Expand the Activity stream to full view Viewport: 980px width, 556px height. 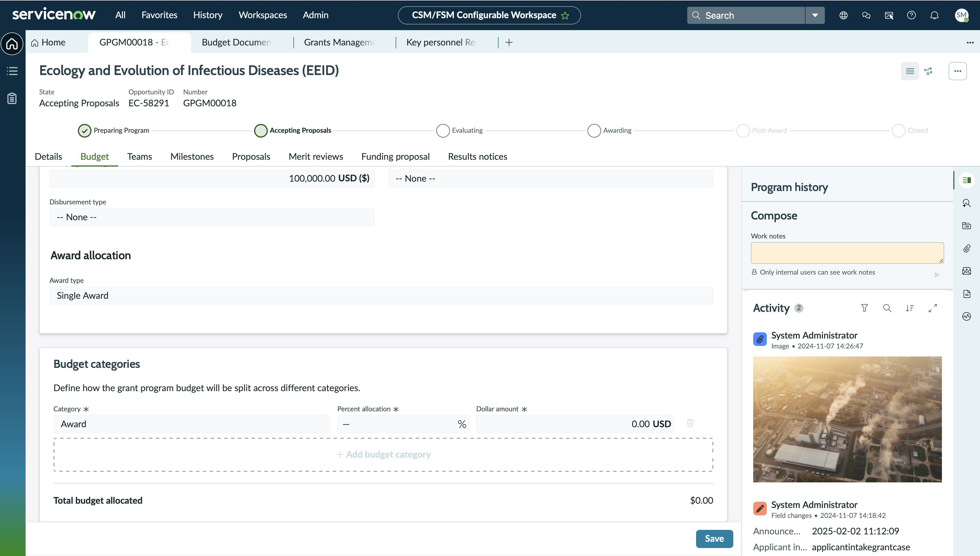(x=933, y=308)
